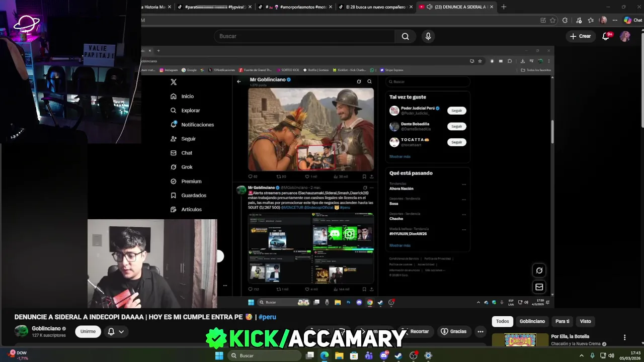Open the split screen icon in the address bar
Viewport: 644px width, 362px height.
click(543, 20)
